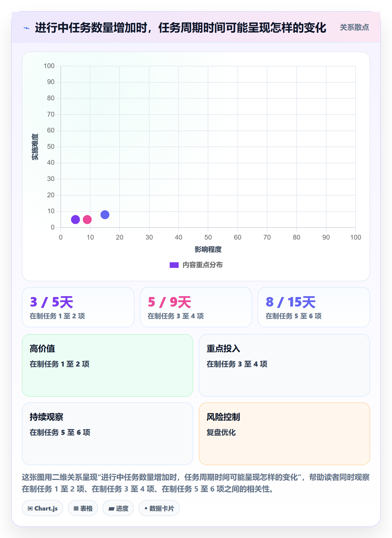
Task: Toggle the 内容重点分布 legend label
Action: coord(203,265)
